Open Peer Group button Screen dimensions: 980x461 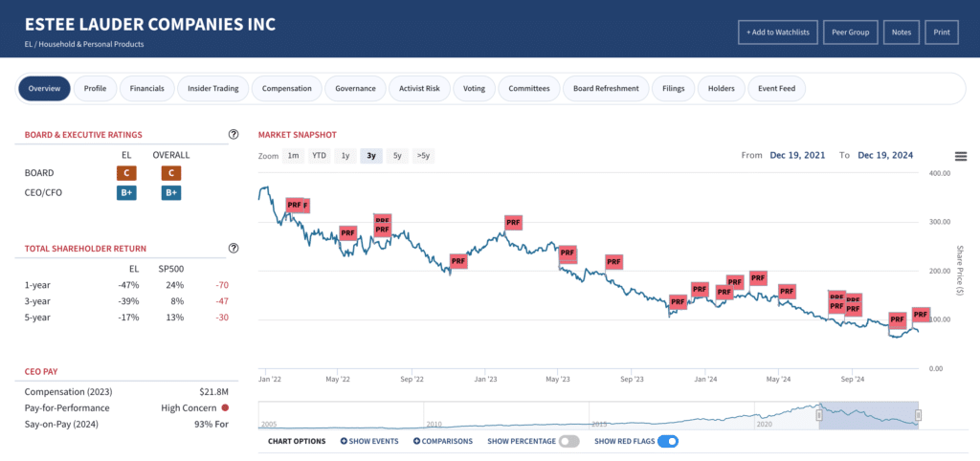[850, 33]
